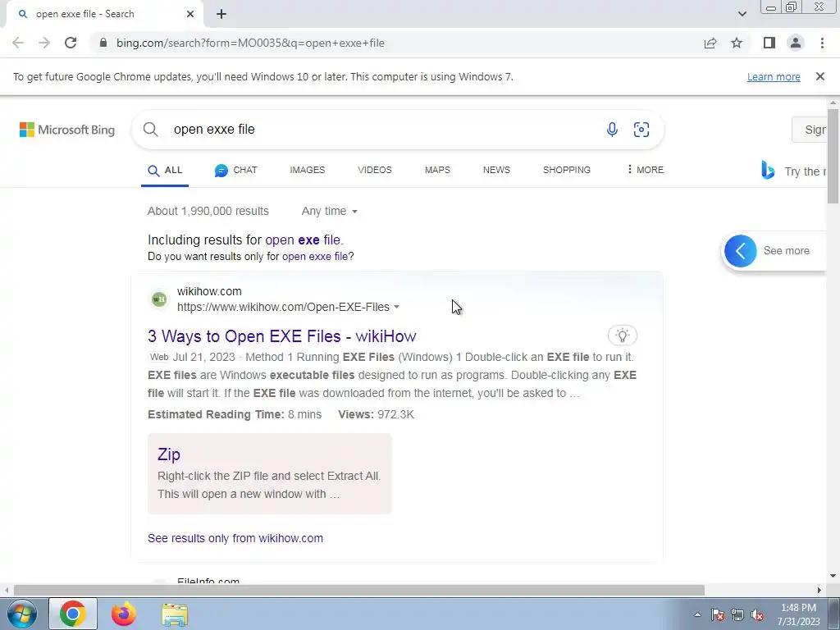Screen dimensions: 840x630
Task: Expand the See more side panel arrow
Action: [741, 251]
